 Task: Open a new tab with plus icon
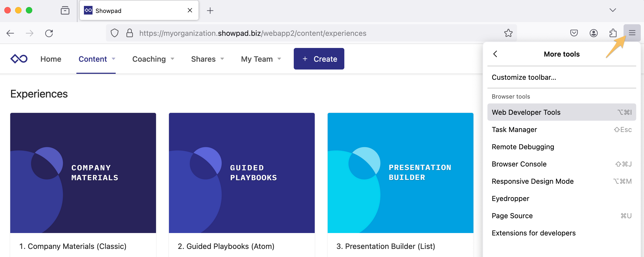(x=210, y=11)
